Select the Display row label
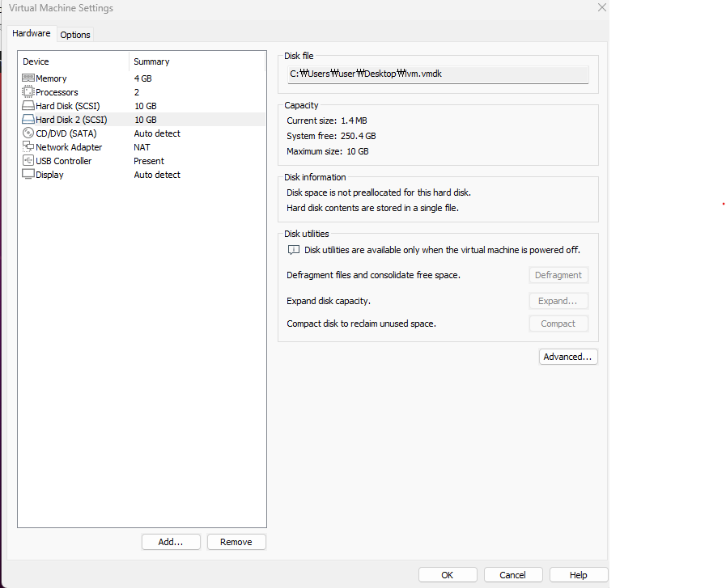726x588 pixels. [49, 175]
